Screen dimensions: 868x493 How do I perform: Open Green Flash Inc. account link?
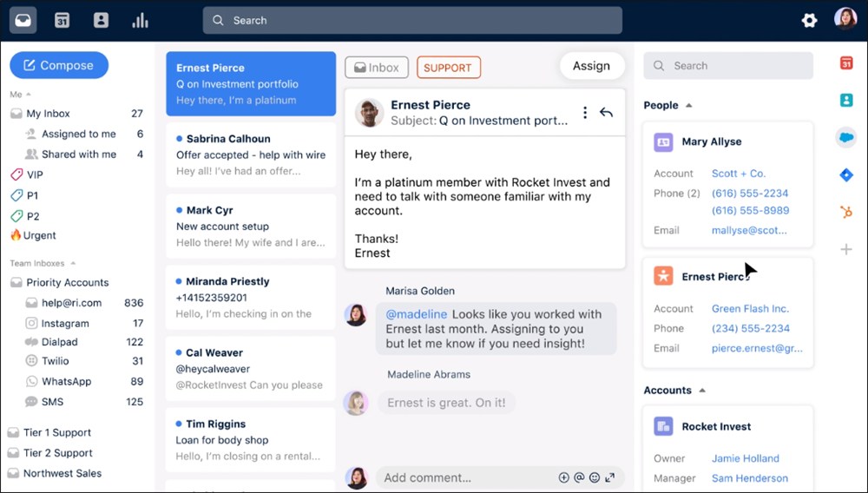tap(750, 309)
